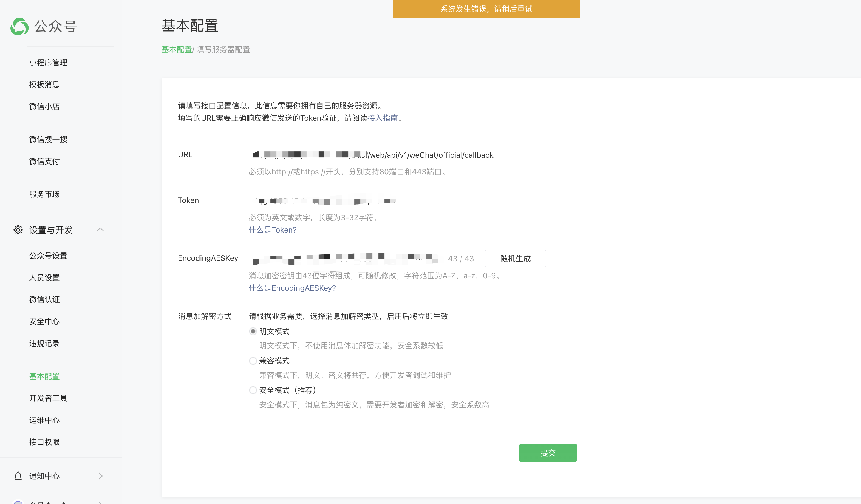This screenshot has height=504, width=861.
Task: Open 小程序管理 in the sidebar
Action: click(48, 63)
